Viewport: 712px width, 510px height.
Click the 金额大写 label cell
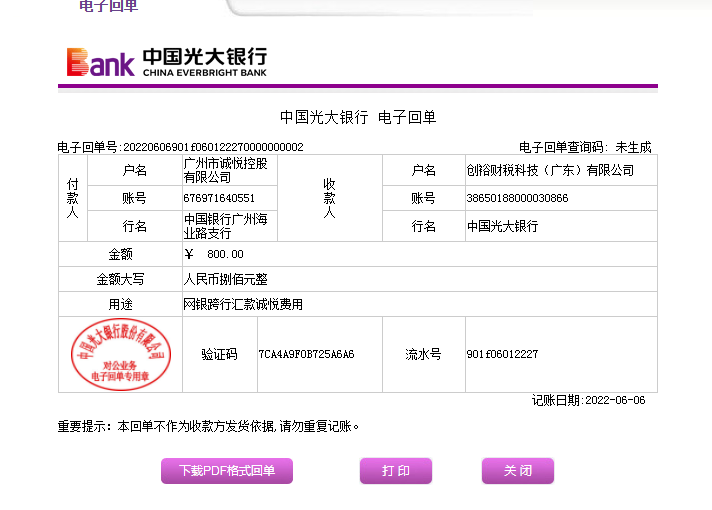click(120, 279)
